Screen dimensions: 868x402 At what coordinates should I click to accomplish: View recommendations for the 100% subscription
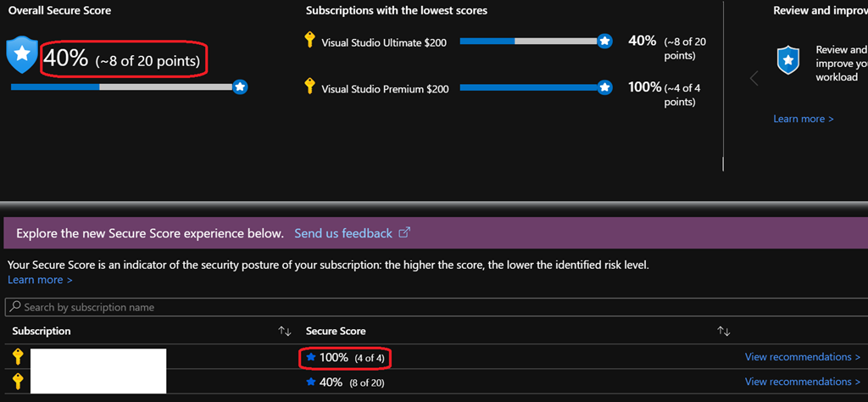pyautogui.click(x=802, y=357)
